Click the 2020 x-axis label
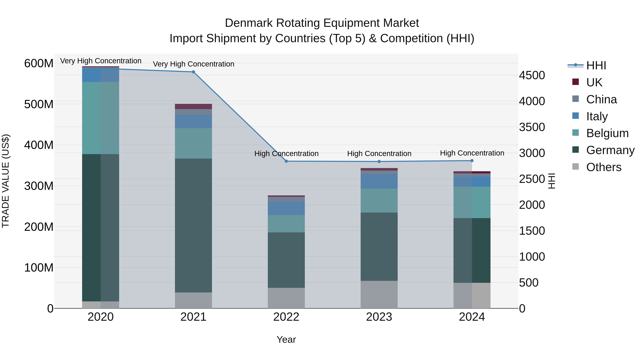The width and height of the screenshot is (644, 362). [x=101, y=317]
